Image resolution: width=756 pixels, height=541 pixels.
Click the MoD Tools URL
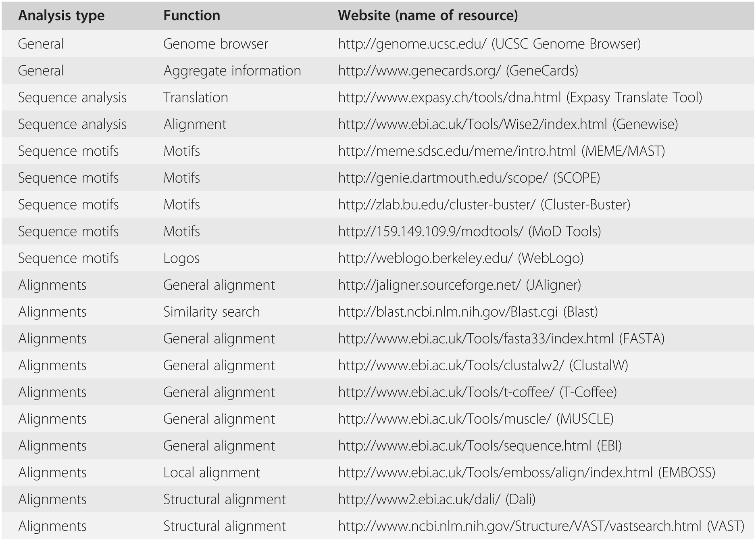431,231
